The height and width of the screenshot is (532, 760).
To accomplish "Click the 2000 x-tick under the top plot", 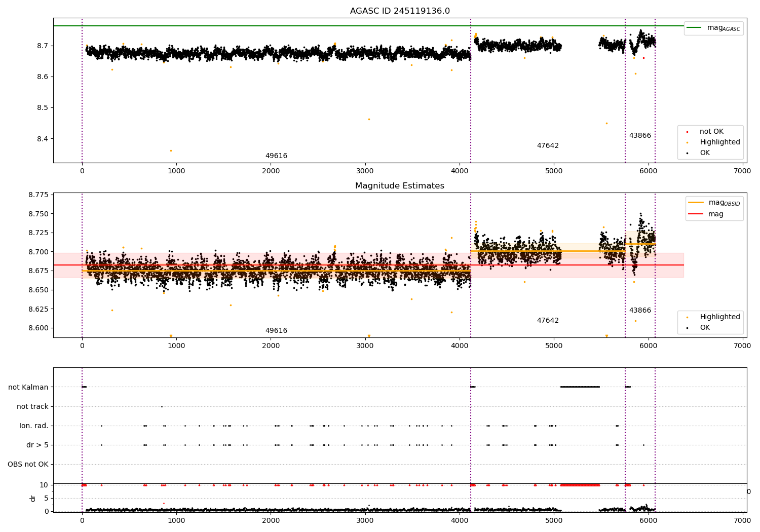I will pos(271,171).
